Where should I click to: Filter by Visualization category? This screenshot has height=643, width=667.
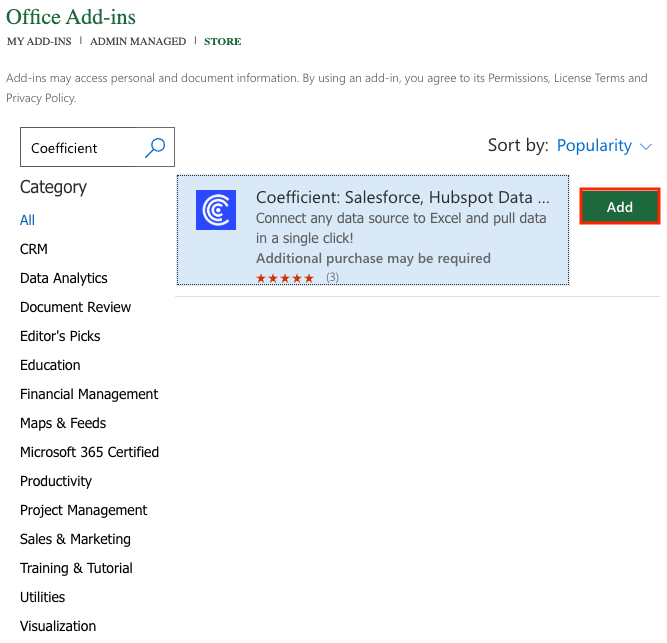pos(58,626)
